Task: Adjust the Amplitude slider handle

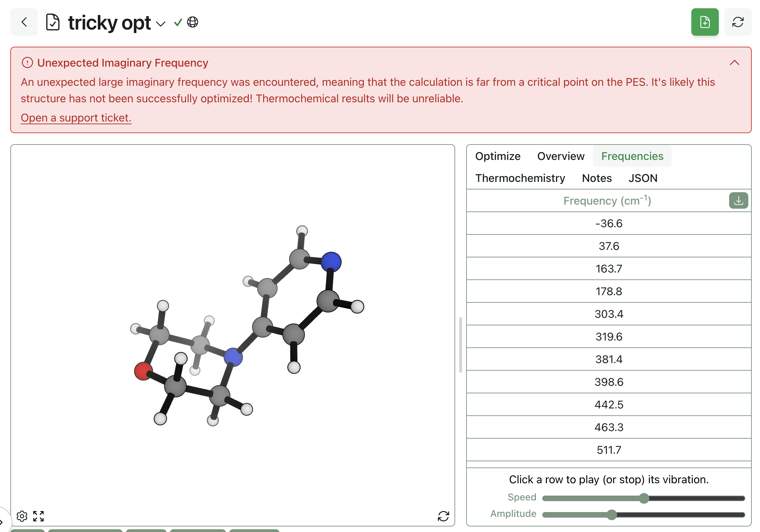Action: click(x=611, y=514)
